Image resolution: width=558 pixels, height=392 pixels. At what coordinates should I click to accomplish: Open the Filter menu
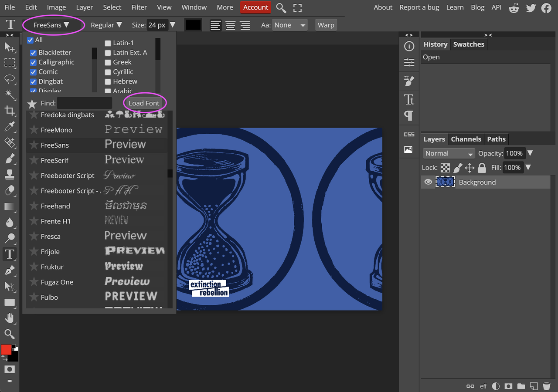[139, 7]
